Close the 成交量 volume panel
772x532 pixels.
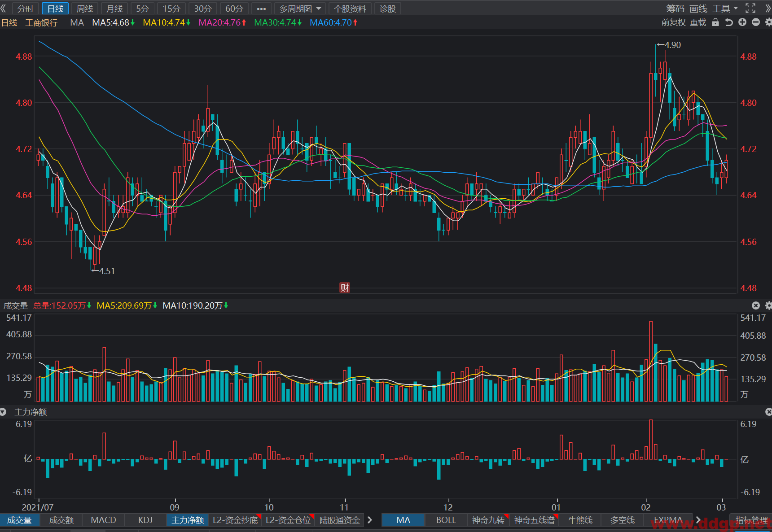pos(756,305)
